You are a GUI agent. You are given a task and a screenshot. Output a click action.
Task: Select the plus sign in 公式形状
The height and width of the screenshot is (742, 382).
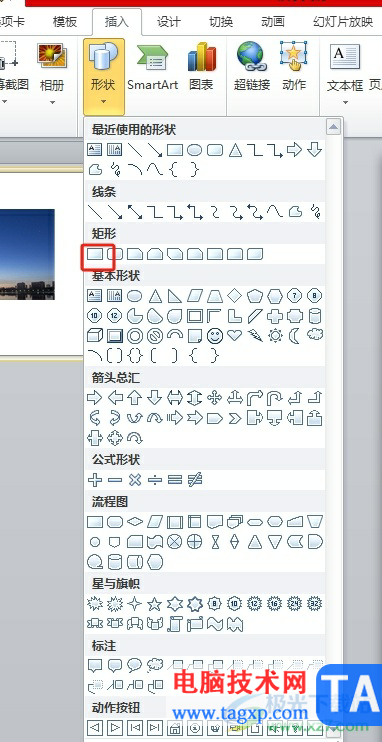coord(95,480)
